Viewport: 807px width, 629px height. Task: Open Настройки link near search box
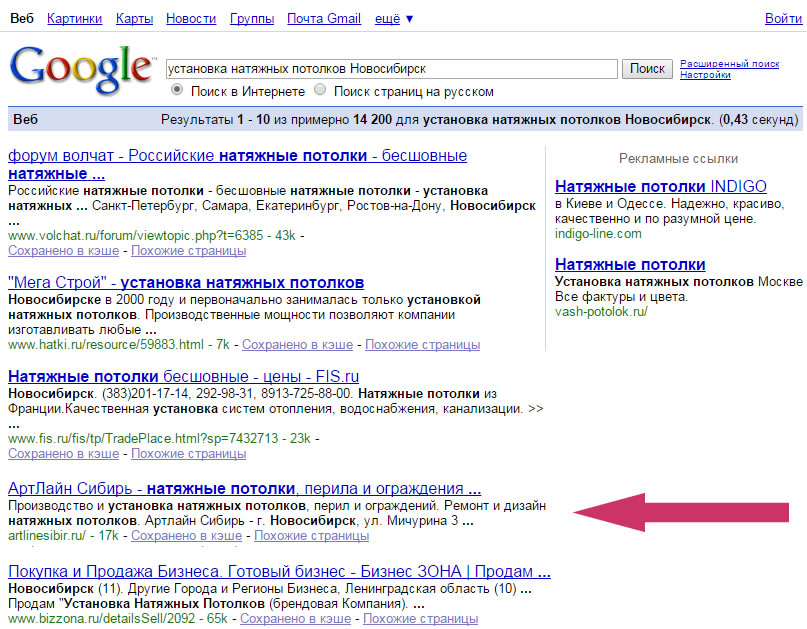coord(705,75)
